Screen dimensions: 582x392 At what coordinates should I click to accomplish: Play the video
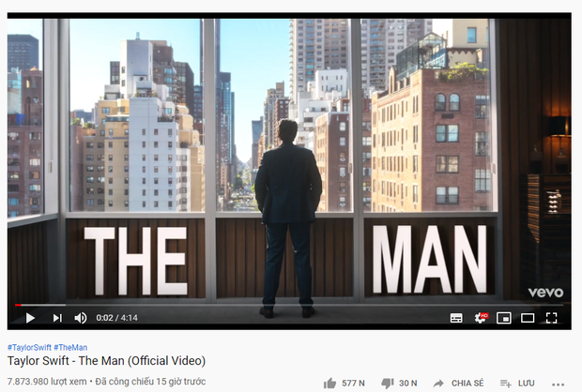point(30,318)
